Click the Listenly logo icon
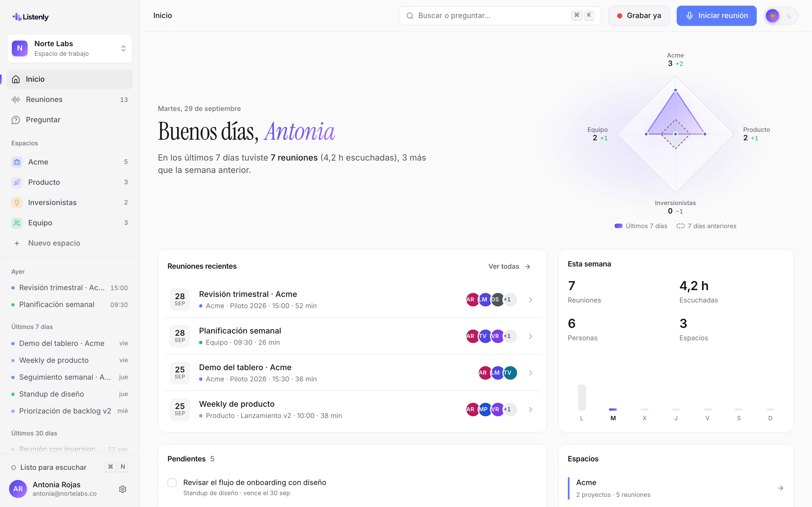Viewport: 812px width, 507px height. [17, 16]
